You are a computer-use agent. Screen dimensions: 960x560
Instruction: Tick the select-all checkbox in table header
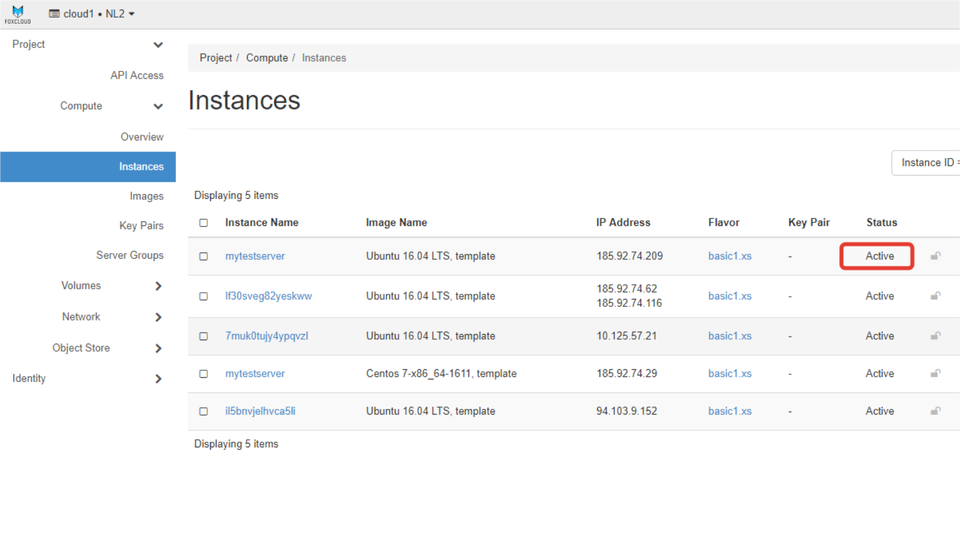(x=203, y=223)
